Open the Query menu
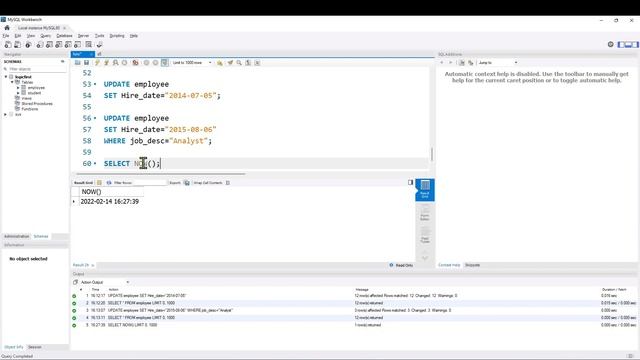This screenshot has height=360, width=640. coord(45,36)
